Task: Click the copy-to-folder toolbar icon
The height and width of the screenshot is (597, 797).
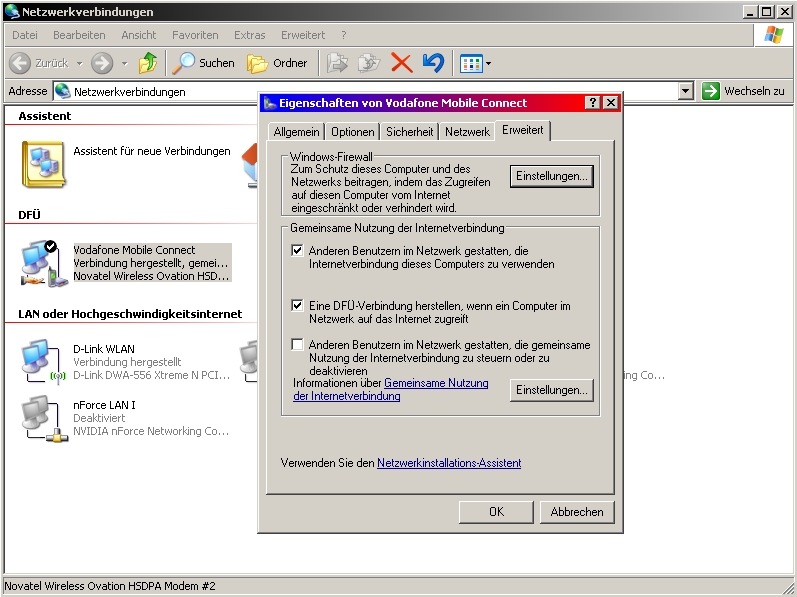Action: [369, 63]
